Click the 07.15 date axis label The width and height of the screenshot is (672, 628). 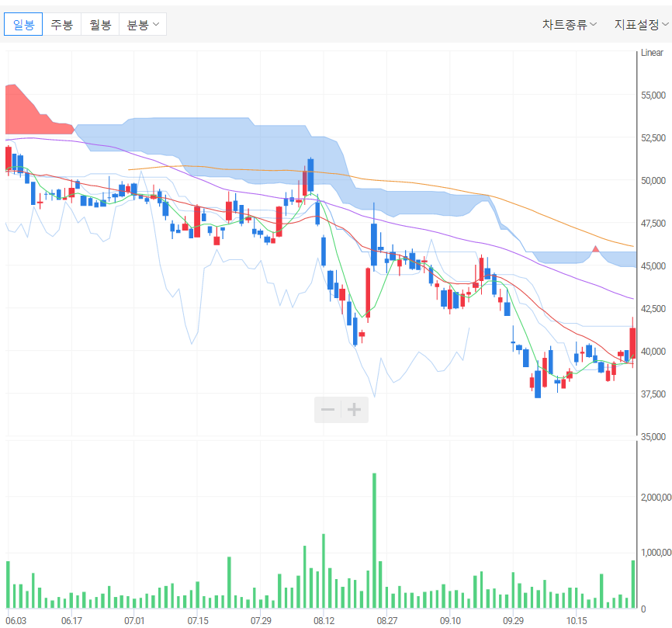click(x=198, y=621)
